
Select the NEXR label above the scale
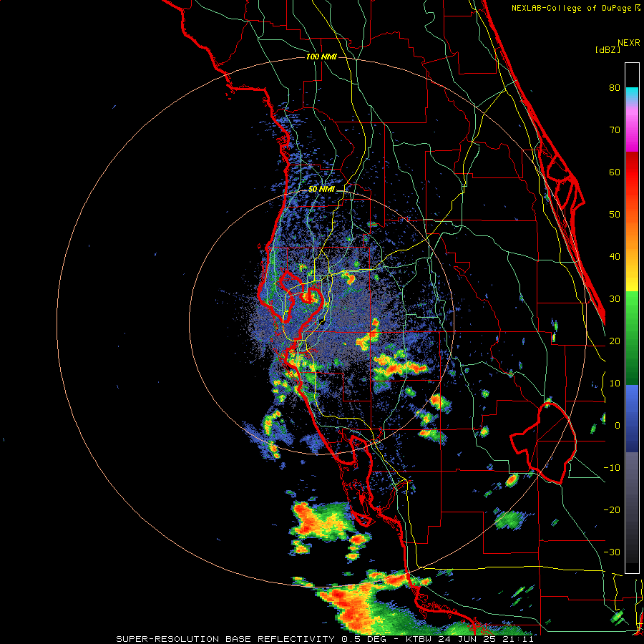click(629, 43)
